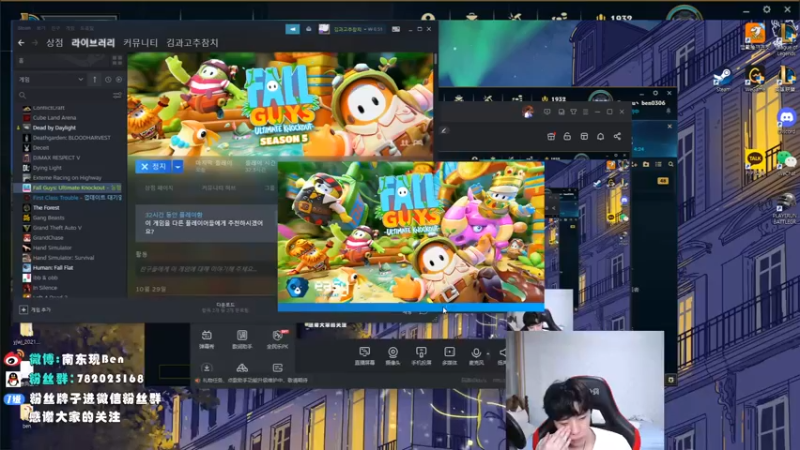Select DJMAX RESPECT V in library

tap(56, 158)
